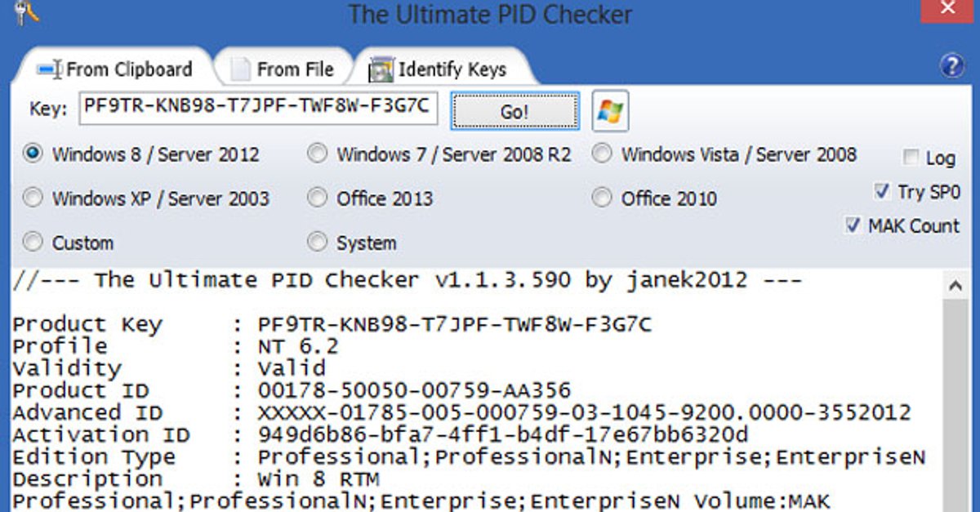Select the Windows 7 / Server 2008 R2 option

click(317, 154)
